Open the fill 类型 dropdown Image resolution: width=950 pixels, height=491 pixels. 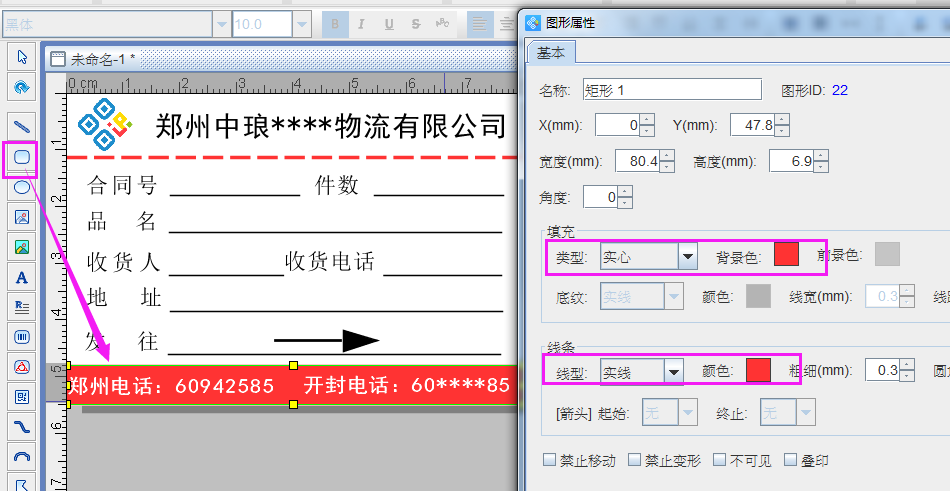tap(687, 257)
